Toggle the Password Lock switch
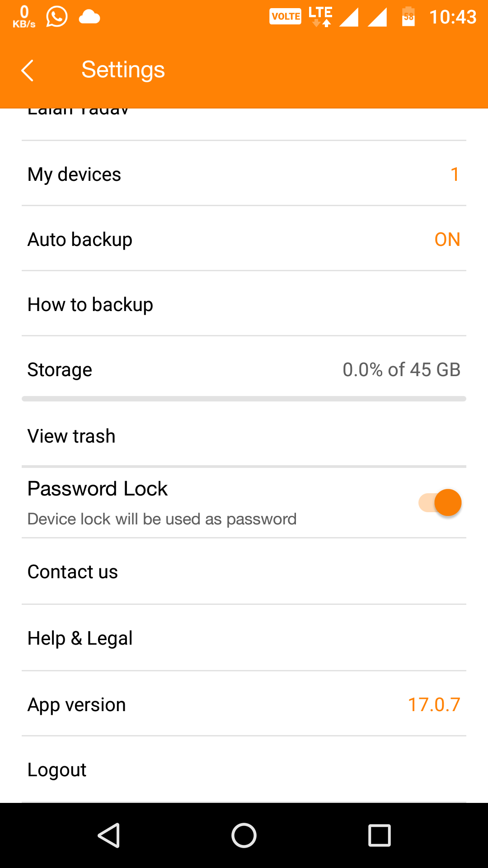The image size is (488, 868). 440,502
